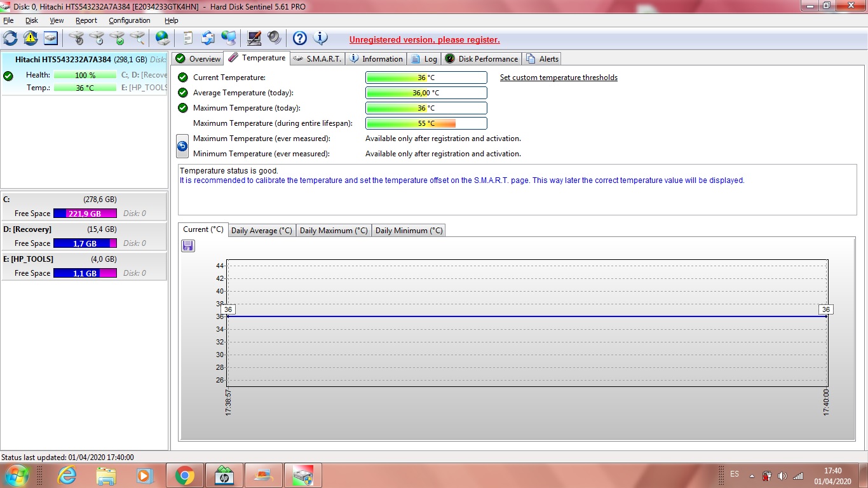Screen dimensions: 868x488
Task: Switch to the S.M.A.R.T. tab
Action: pos(317,58)
